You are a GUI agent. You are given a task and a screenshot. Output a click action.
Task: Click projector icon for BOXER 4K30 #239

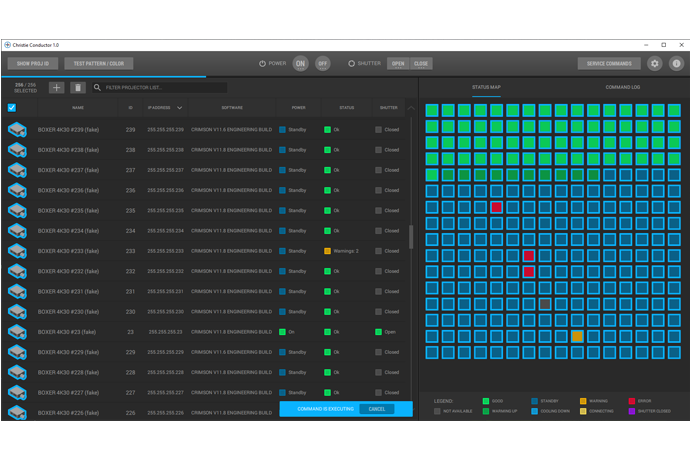(17, 130)
